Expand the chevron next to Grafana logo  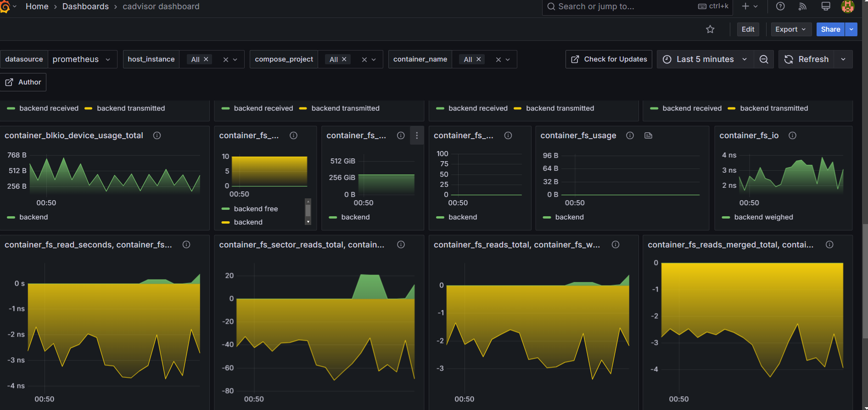(x=15, y=6)
